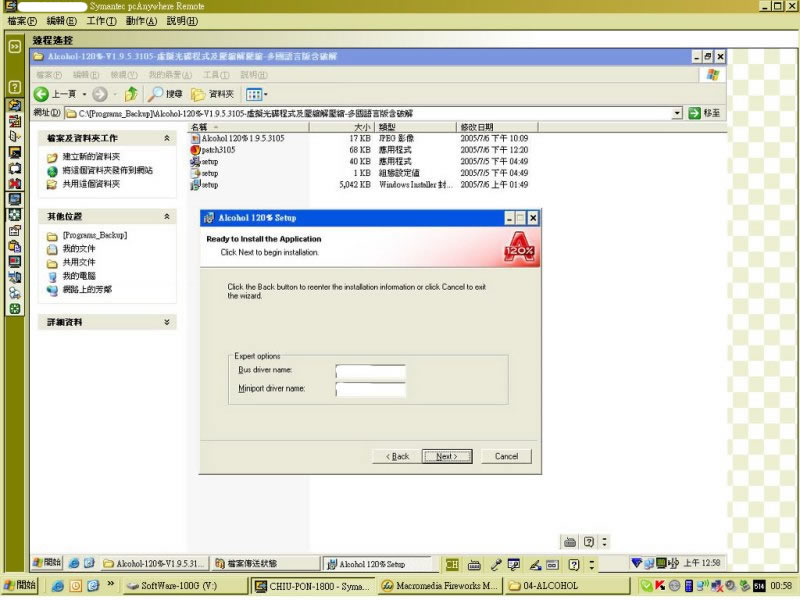Open SoftWare-100G (V:) taskbar button
Screen dimensions: 800x600
(x=186, y=586)
